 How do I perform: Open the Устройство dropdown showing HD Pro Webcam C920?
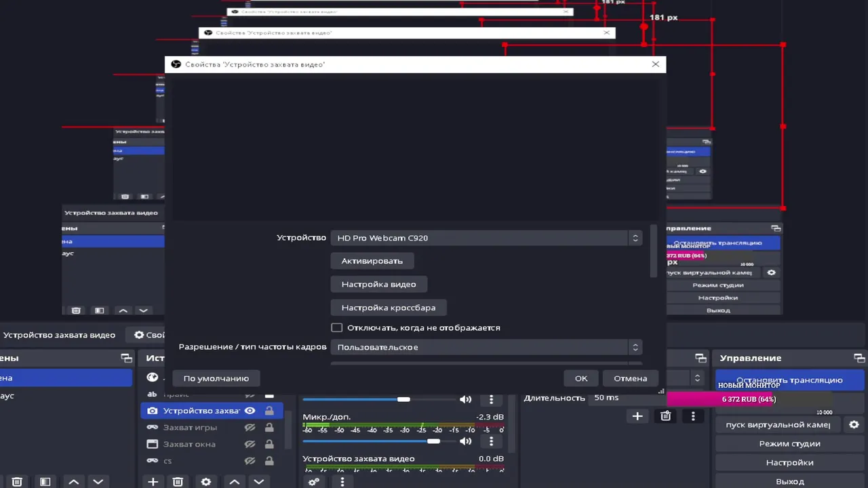pyautogui.click(x=486, y=238)
